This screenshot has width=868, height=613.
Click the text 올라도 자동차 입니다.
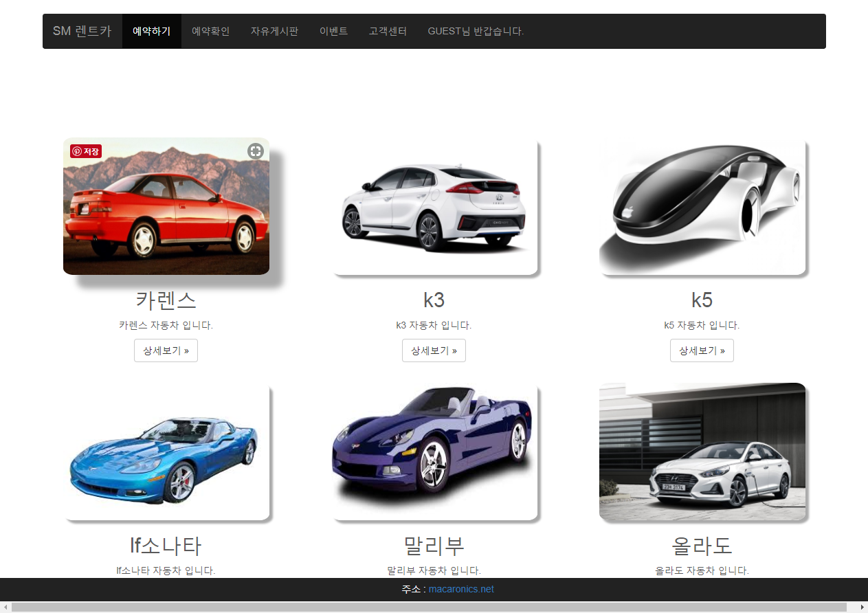[x=702, y=570]
